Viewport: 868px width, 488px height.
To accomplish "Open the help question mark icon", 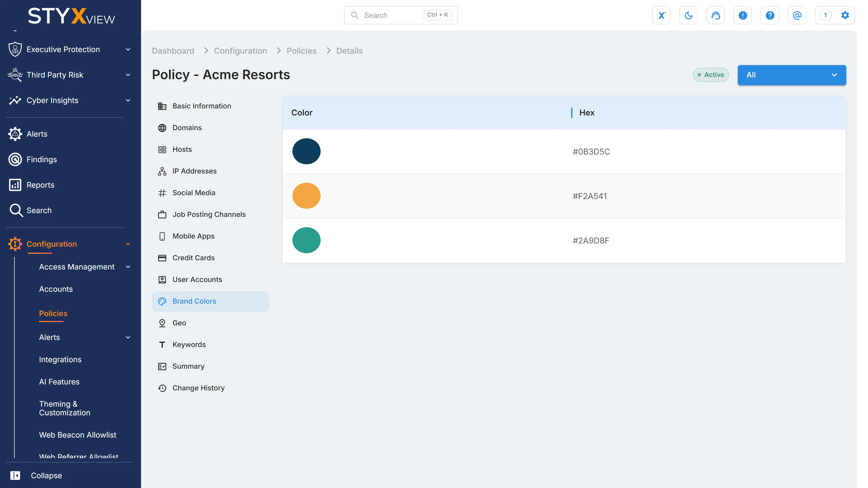I will pyautogui.click(x=770, y=15).
